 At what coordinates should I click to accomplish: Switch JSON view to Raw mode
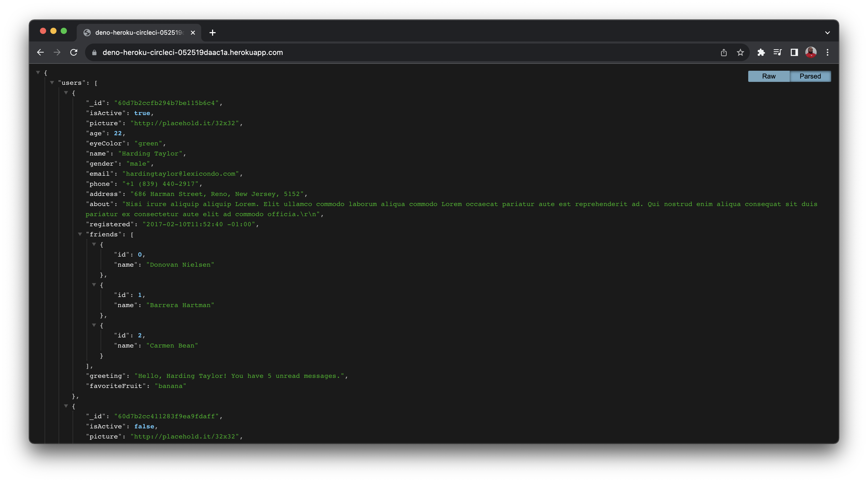pos(769,76)
